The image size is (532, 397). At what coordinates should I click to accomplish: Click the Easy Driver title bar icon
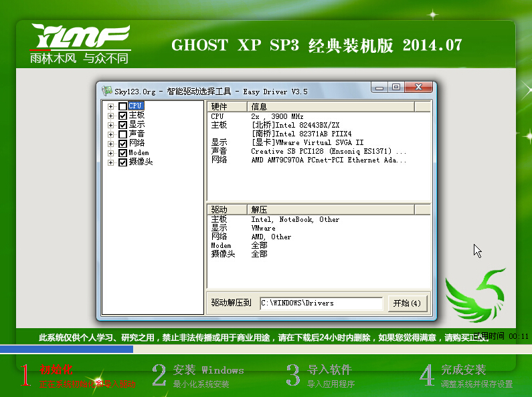(x=107, y=91)
